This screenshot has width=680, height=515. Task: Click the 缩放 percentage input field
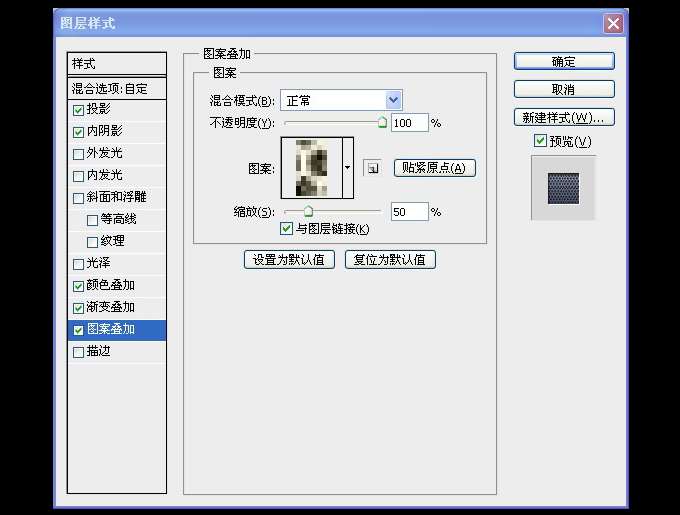409,212
